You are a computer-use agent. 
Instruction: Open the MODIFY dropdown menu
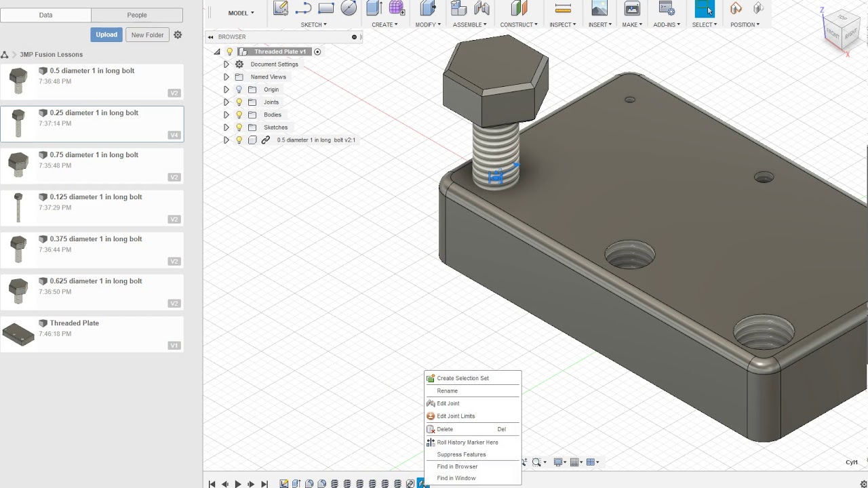tap(428, 24)
